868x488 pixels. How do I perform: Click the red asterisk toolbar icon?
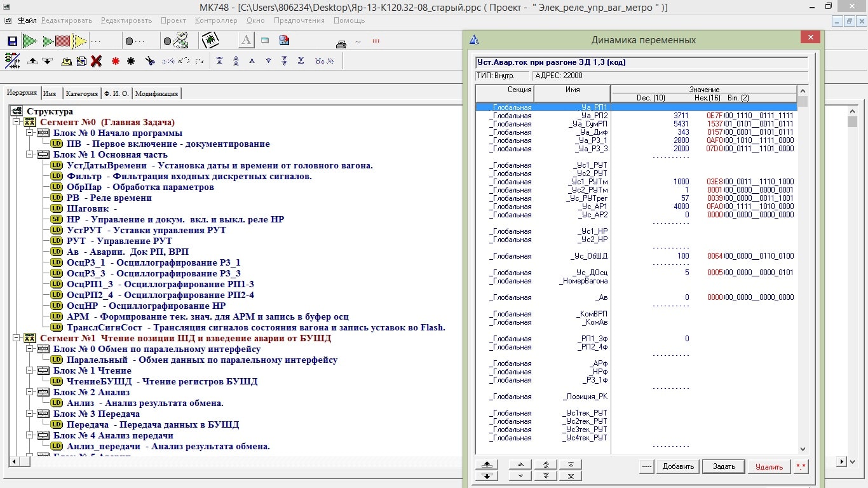click(115, 61)
